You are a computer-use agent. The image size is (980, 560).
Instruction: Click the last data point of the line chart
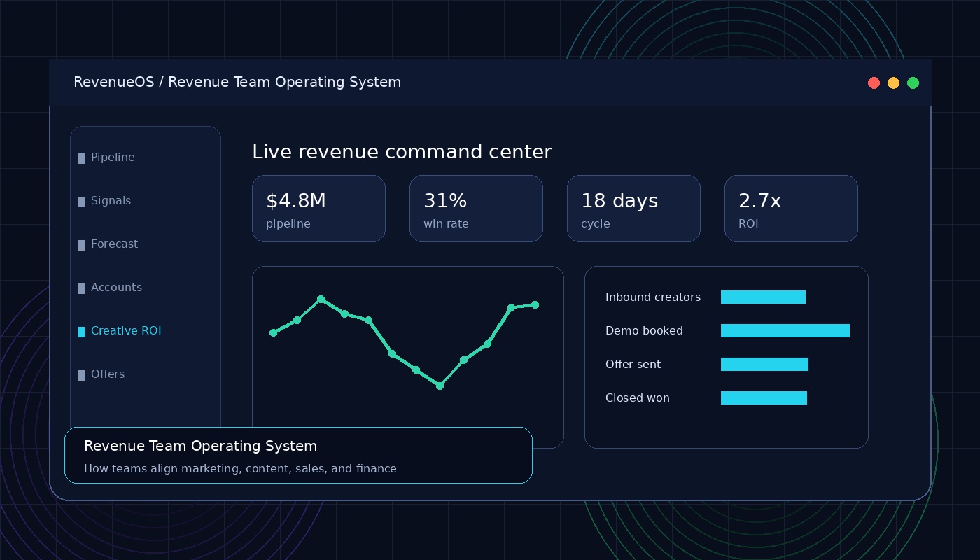pyautogui.click(x=535, y=304)
